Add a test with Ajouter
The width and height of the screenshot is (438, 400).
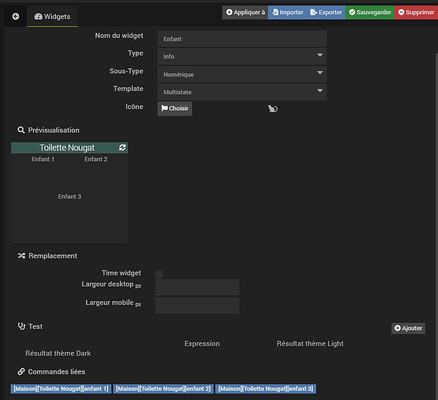[408, 328]
